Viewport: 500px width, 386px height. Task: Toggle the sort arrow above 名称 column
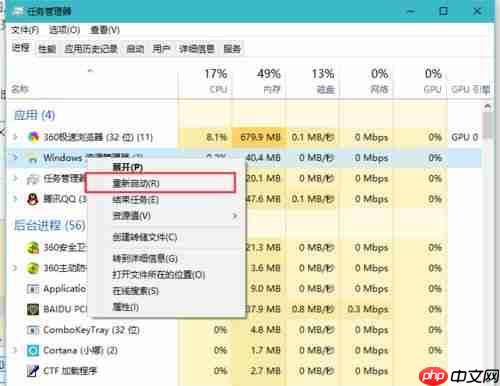[x=90, y=71]
